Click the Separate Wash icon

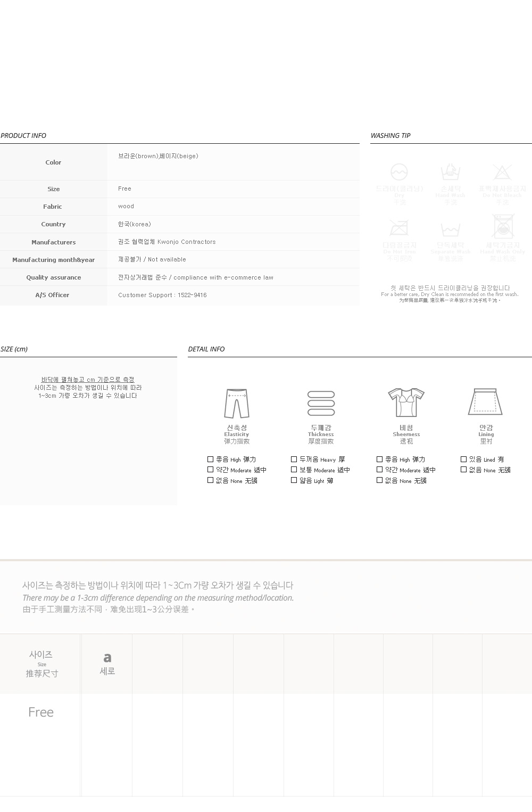[x=450, y=229]
